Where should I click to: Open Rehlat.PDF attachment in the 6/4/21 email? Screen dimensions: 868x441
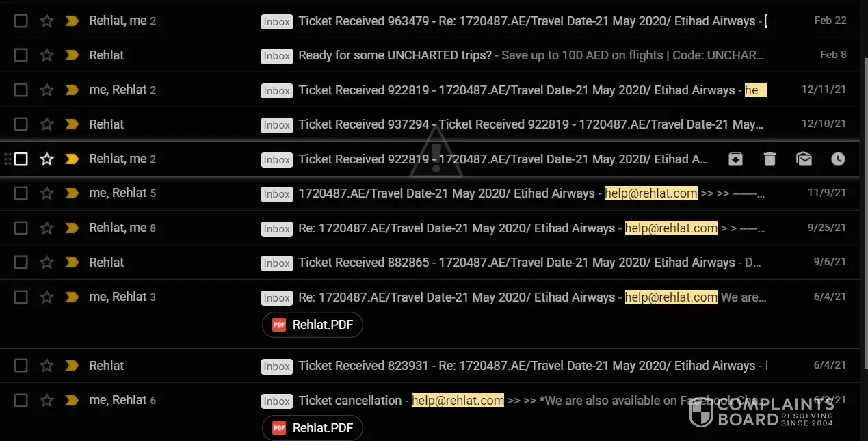[313, 325]
